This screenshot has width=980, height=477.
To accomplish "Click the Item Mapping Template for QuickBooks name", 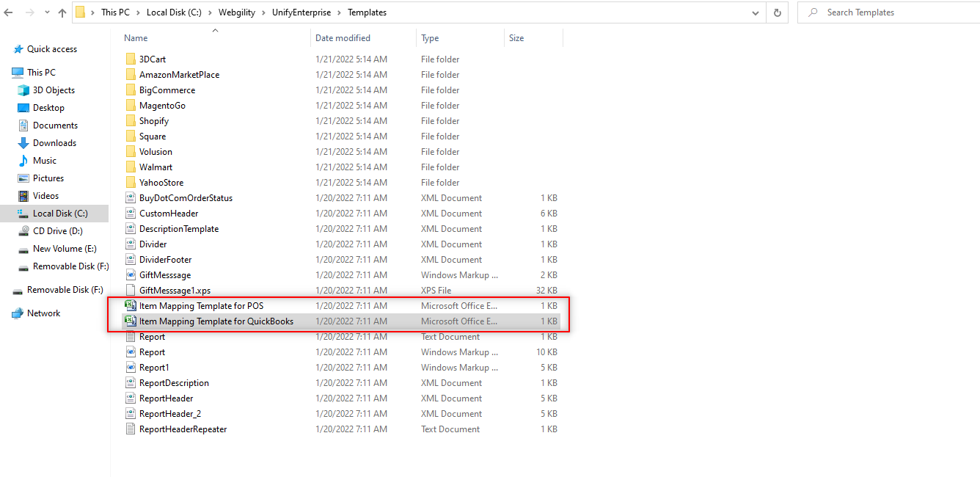I will [x=216, y=321].
